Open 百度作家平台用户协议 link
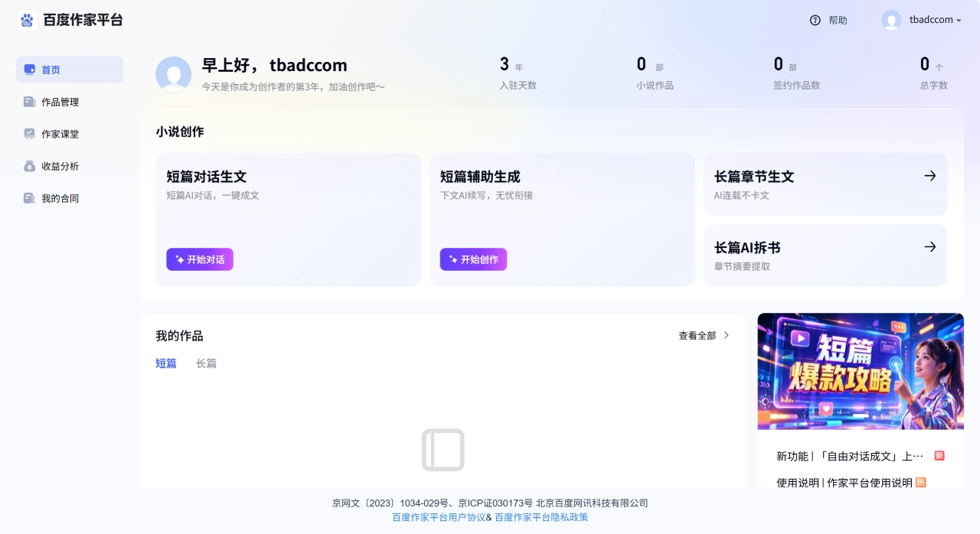This screenshot has height=534, width=980. [439, 517]
